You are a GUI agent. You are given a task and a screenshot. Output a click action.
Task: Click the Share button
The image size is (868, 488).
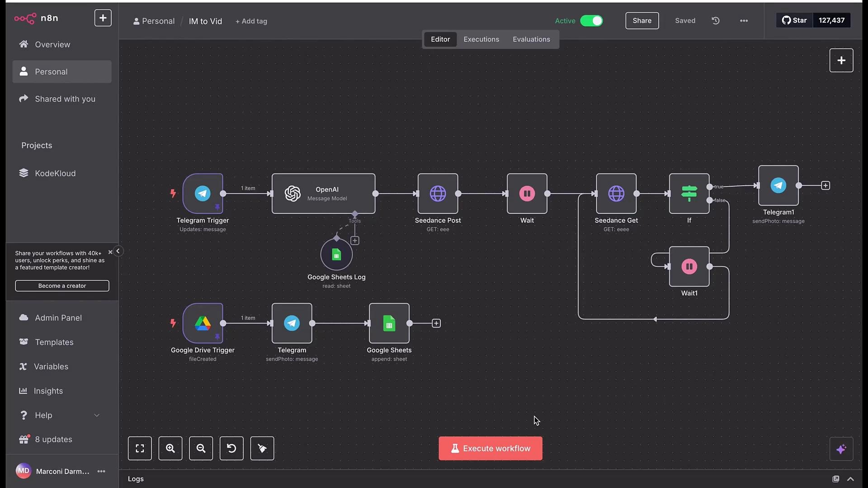click(642, 21)
